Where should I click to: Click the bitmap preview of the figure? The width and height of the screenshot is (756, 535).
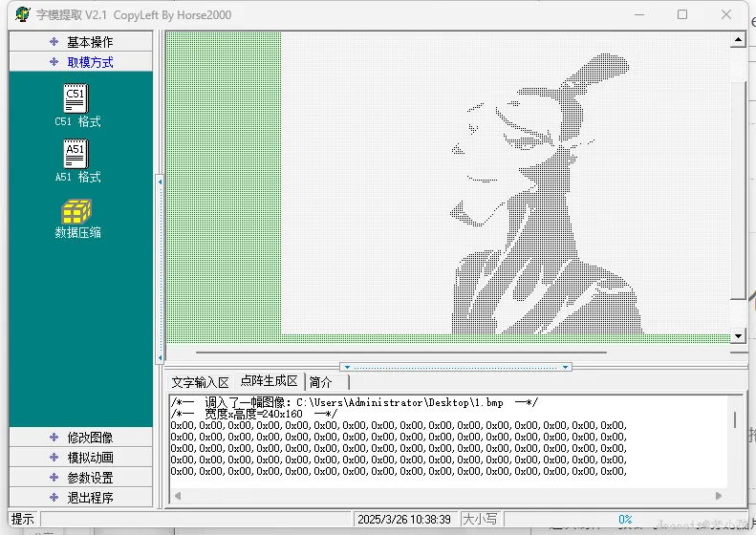[x=506, y=183]
